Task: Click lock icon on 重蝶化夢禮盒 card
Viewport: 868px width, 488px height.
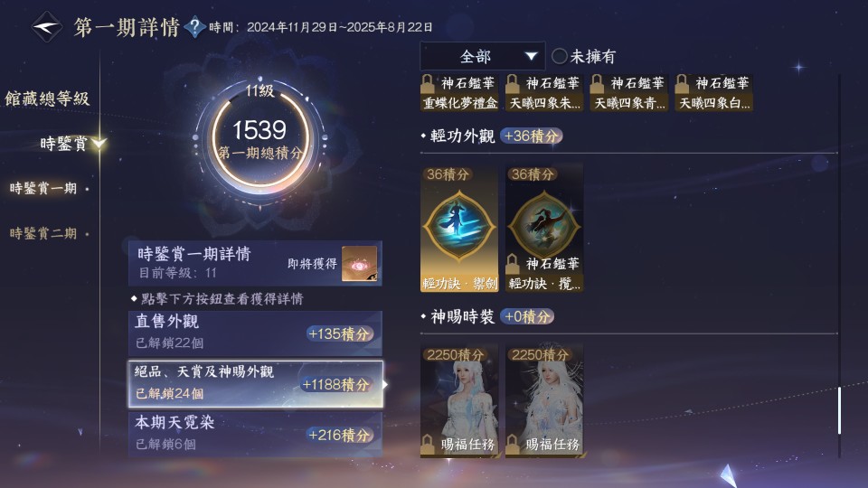Action: (x=428, y=84)
